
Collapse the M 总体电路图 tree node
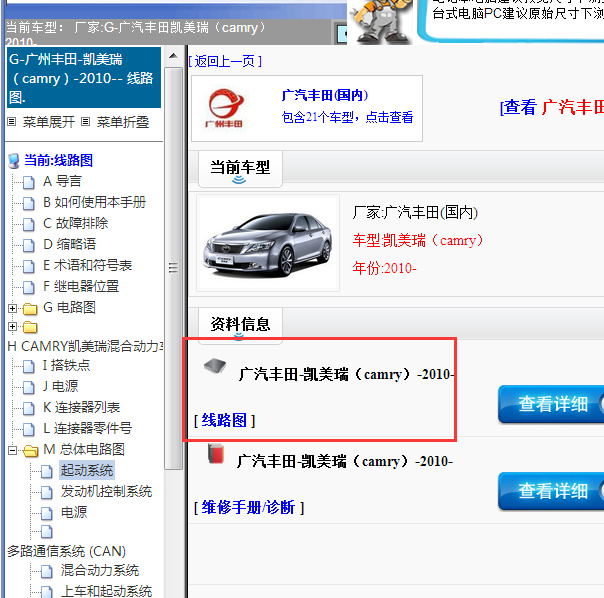click(x=12, y=450)
